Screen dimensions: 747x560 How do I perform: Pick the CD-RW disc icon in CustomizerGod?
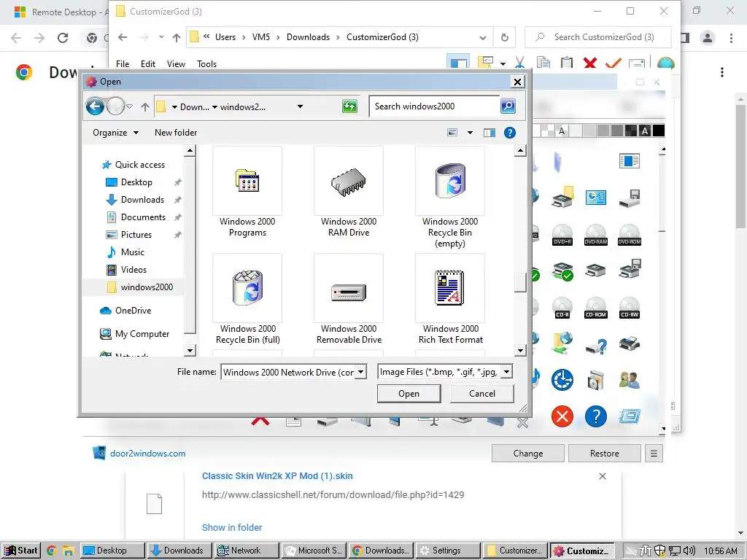[x=630, y=308]
